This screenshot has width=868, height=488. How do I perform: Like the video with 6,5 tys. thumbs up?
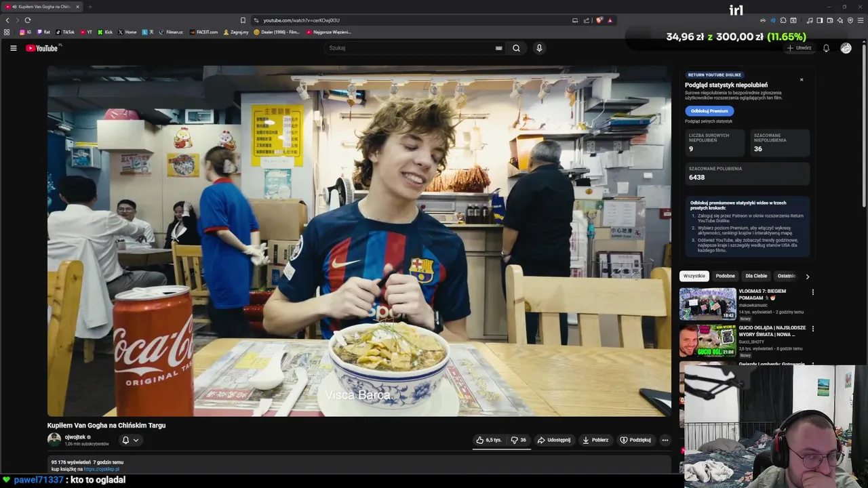[x=489, y=440]
